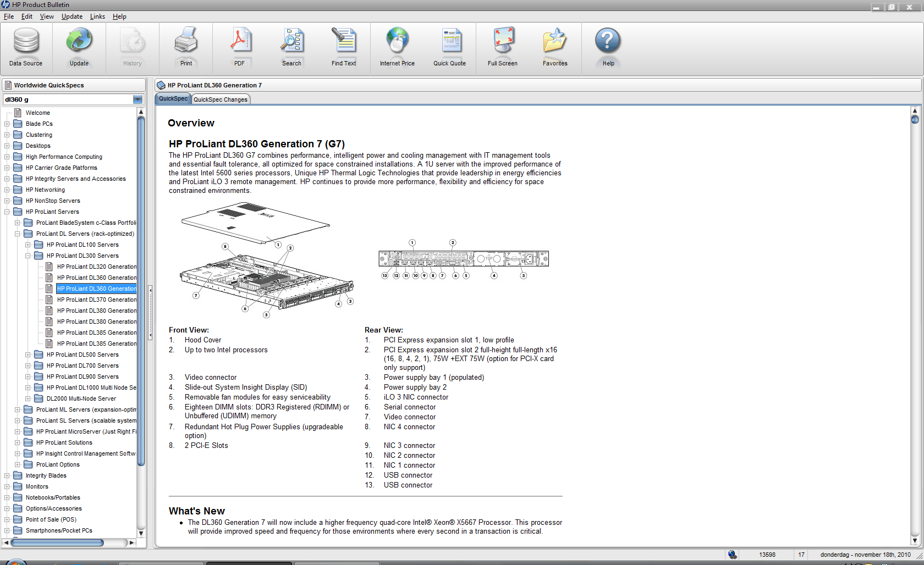Select HP ProLiant Solutions entry
Viewport: 924px width, 565px height.
[64, 442]
